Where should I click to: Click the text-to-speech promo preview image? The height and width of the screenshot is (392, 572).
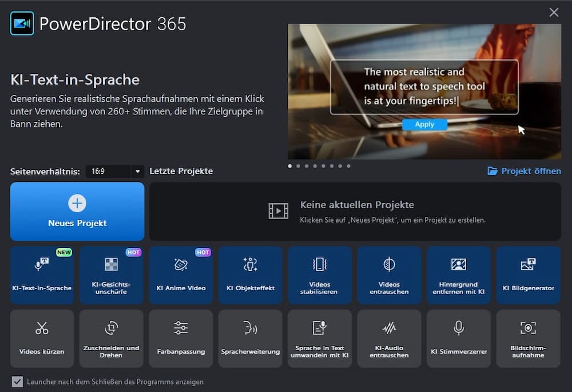tap(424, 92)
